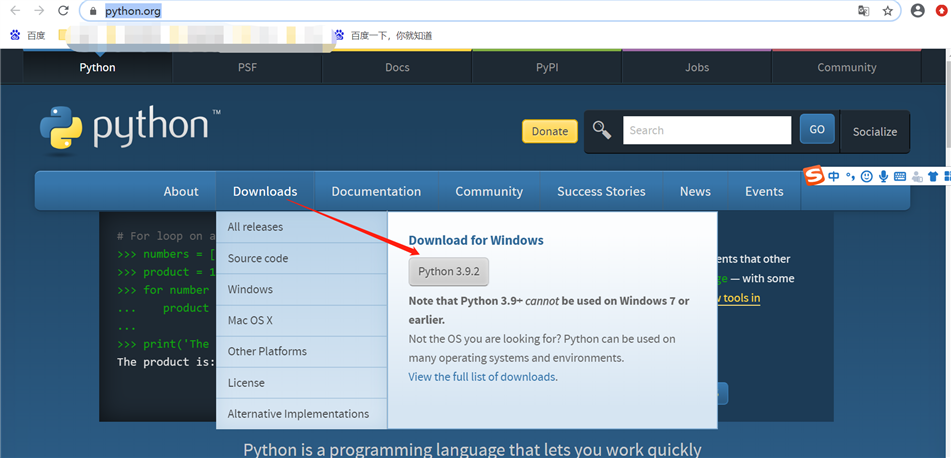Image resolution: width=951 pixels, height=458 pixels.
Task: Open the 百度一下，你就知道 bookmark
Action: (383, 36)
